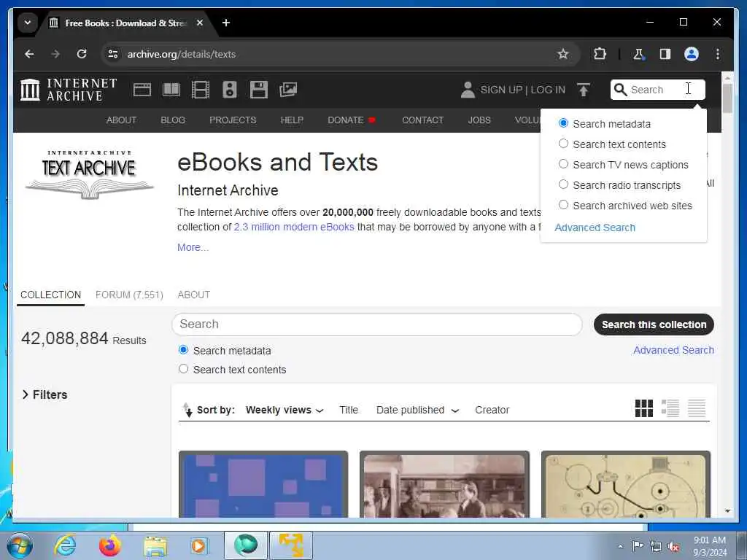Click the user avatar icon beside Sign Up

pos(468,90)
